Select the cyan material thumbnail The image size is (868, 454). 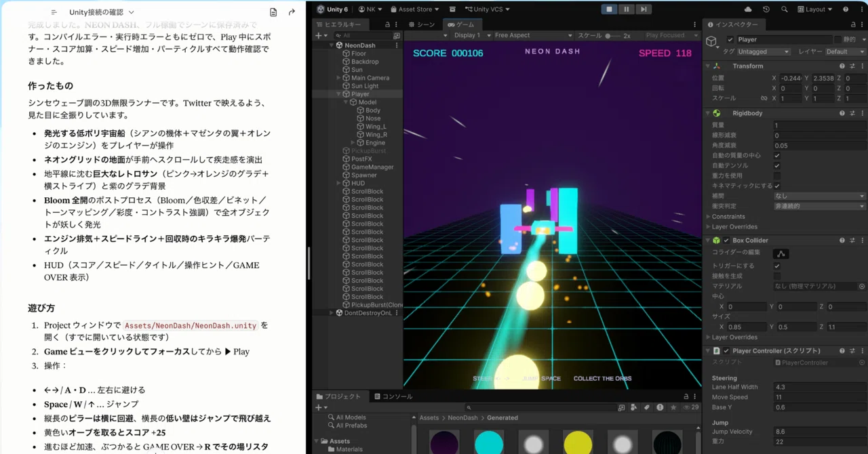tap(489, 442)
